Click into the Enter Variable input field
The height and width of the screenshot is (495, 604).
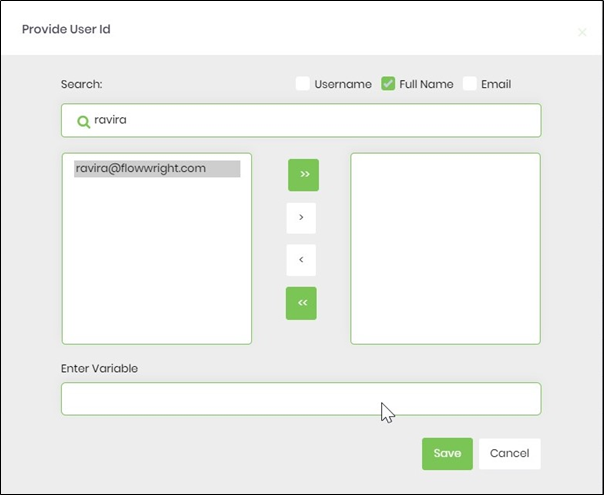click(301, 399)
